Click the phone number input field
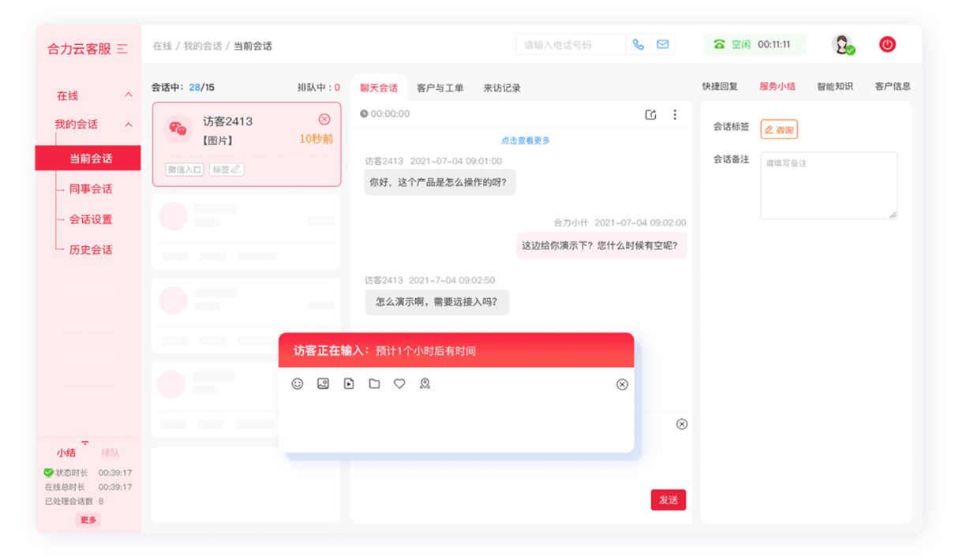 point(571,45)
